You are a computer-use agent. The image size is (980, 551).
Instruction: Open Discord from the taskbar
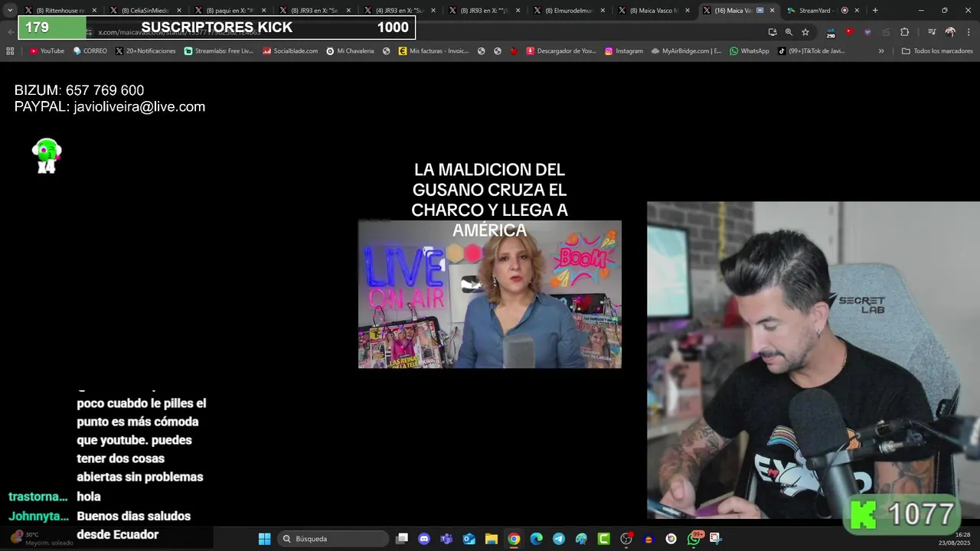(x=424, y=539)
